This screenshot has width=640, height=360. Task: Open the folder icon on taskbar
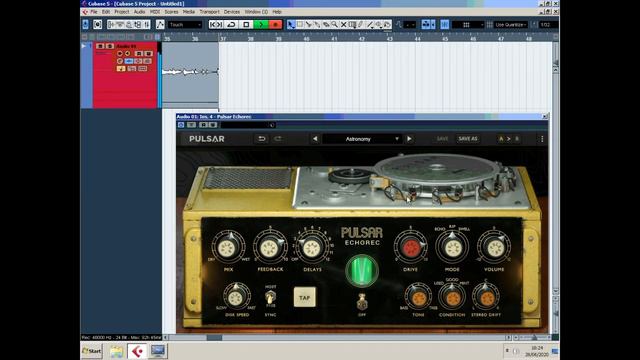(116, 351)
